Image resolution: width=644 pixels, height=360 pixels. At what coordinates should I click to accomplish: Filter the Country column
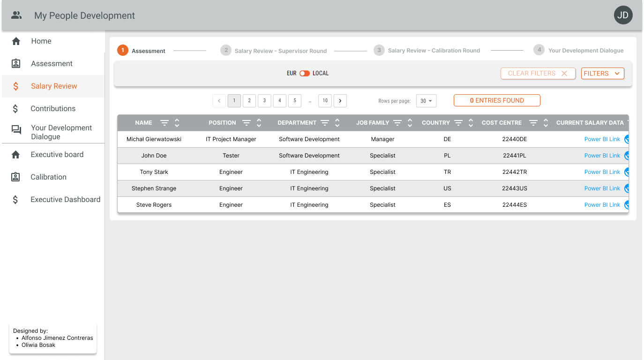point(458,123)
